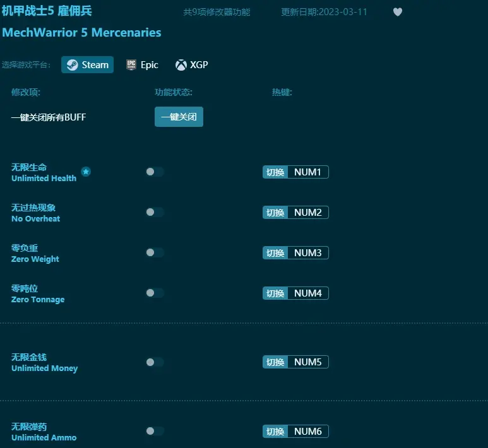The height and width of the screenshot is (448, 488).
Task: Click the 一键关闭所有BUFF label
Action: tap(49, 117)
